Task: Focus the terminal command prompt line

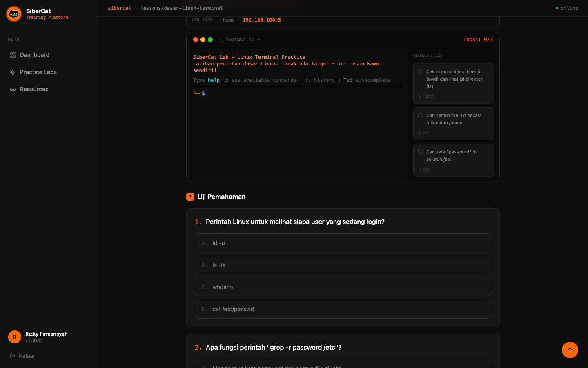Action: click(x=297, y=93)
